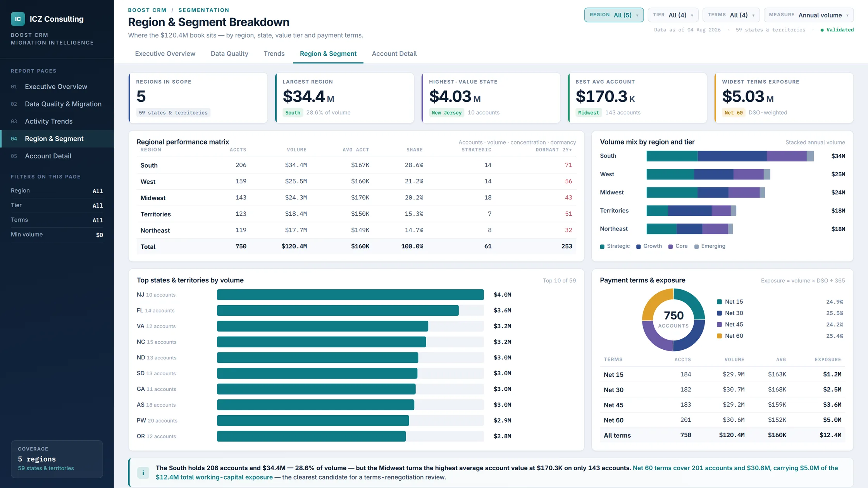This screenshot has height=488, width=868.
Task: Click the Midwest row in regional matrix
Action: coord(356,198)
